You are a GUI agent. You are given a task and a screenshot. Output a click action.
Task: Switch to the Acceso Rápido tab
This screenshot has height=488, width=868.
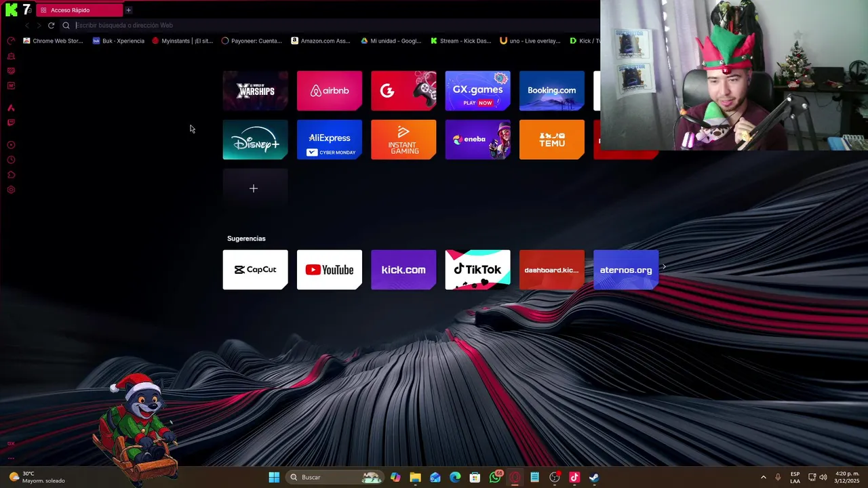(79, 10)
